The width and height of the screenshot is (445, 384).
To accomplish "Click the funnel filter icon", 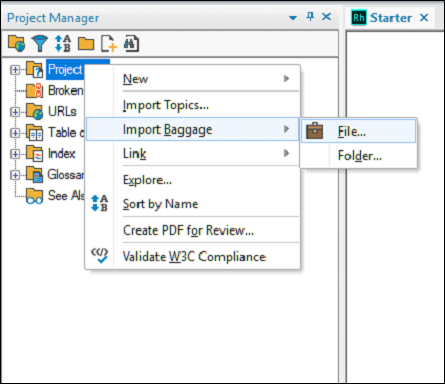I will tap(40, 43).
